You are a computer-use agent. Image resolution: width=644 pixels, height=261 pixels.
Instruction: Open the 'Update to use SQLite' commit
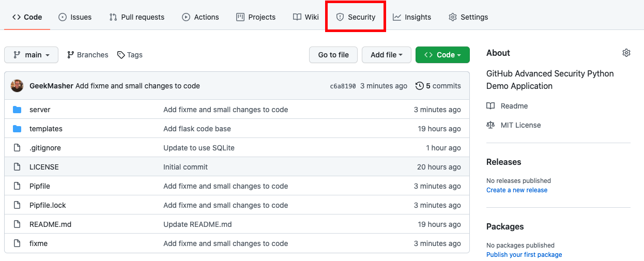pos(199,148)
